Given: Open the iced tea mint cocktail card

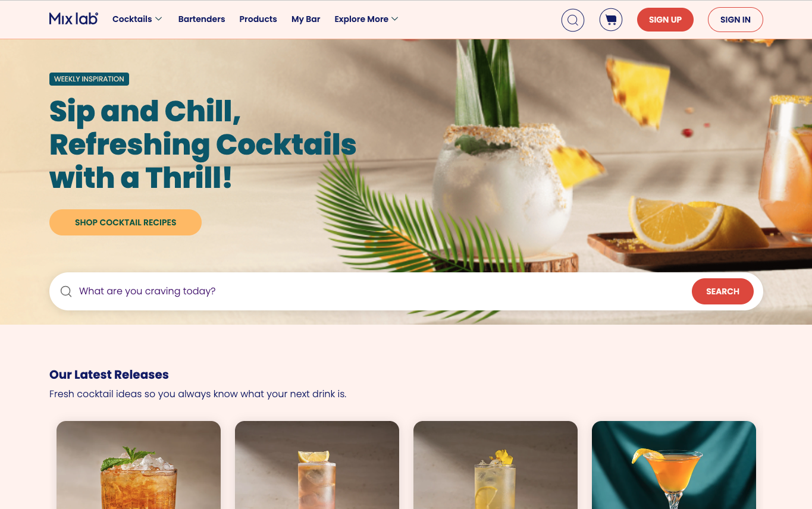Looking at the screenshot, I should coord(139,465).
